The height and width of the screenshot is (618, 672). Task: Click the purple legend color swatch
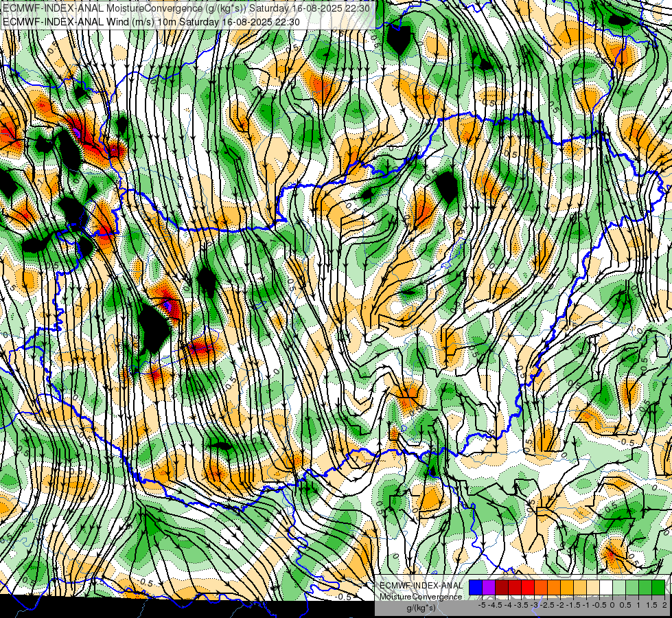(489, 587)
